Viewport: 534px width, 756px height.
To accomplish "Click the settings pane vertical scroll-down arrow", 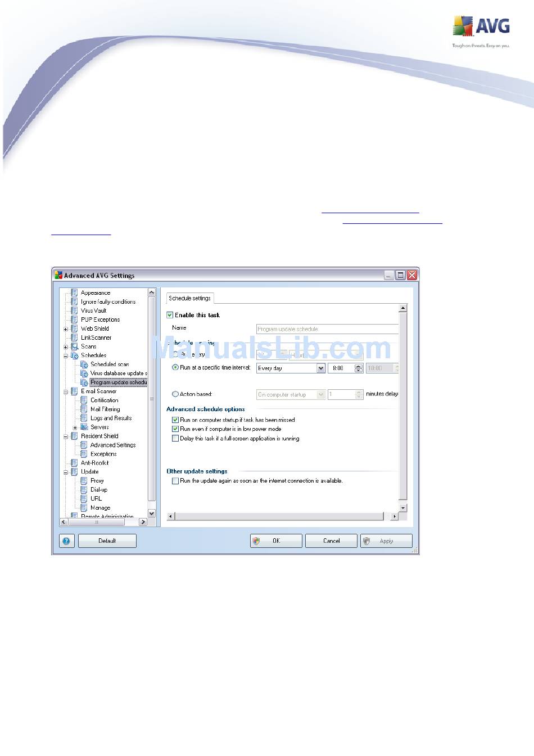I will click(402, 508).
